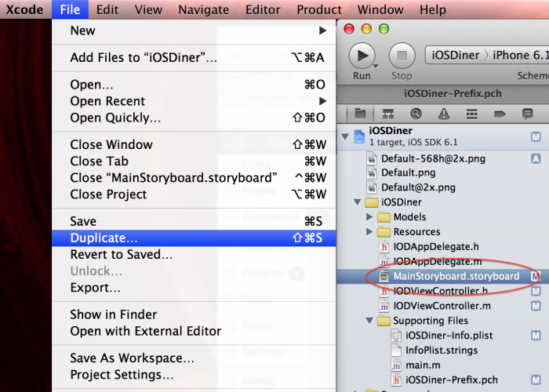Viewport: 549px width, 392px height.
Task: Click the Default.png file icon
Action: point(372,172)
